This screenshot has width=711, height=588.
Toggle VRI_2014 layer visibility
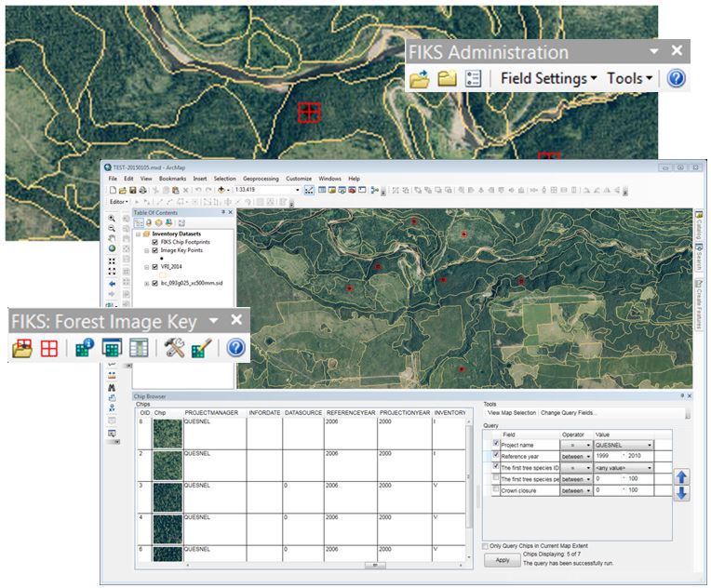pyautogui.click(x=155, y=267)
